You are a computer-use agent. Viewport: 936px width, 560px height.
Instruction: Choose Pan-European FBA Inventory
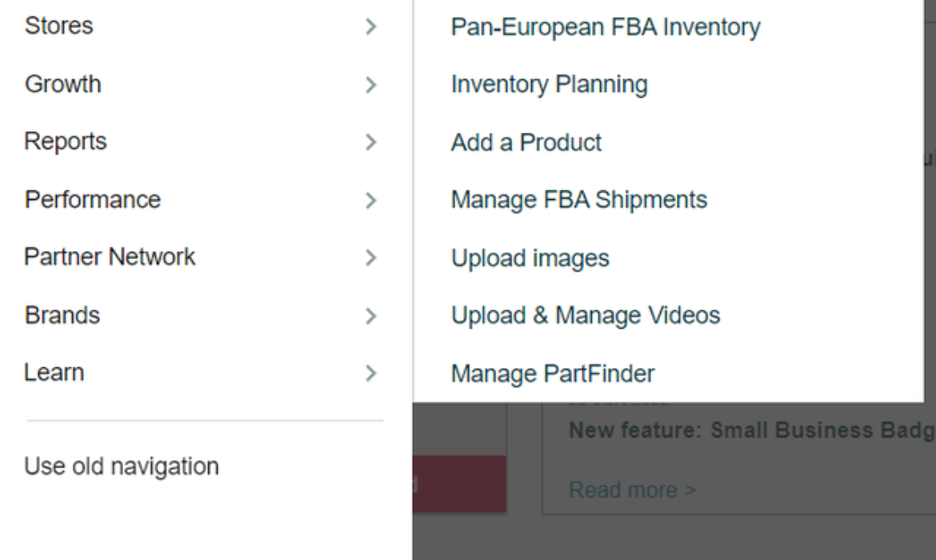pos(606,27)
